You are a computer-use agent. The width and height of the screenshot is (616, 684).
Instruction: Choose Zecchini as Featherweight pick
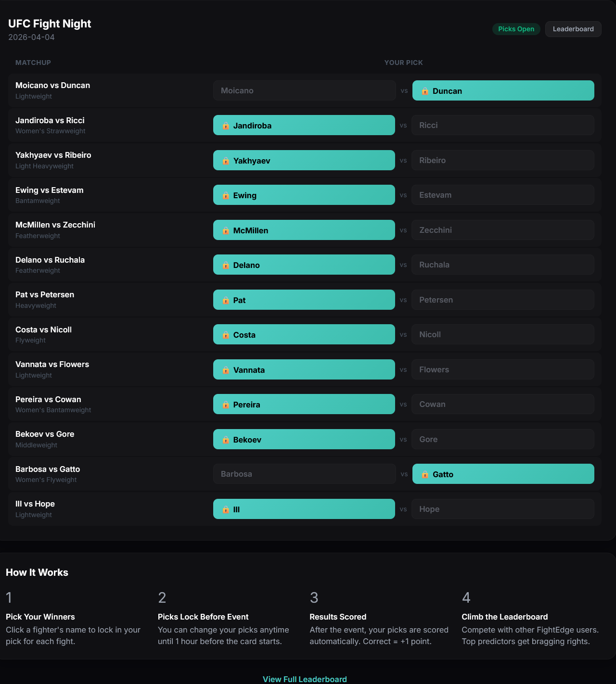coord(503,230)
